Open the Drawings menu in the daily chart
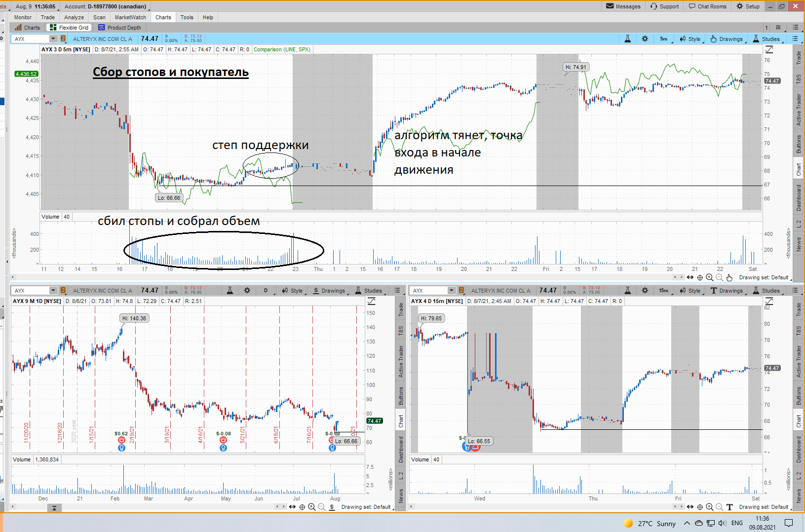 329,291
